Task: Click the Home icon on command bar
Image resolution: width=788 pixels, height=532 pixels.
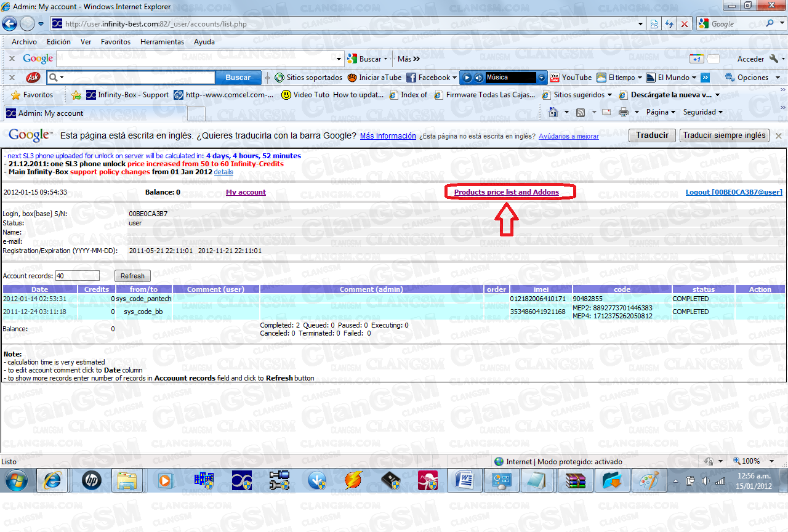Action: (x=555, y=111)
